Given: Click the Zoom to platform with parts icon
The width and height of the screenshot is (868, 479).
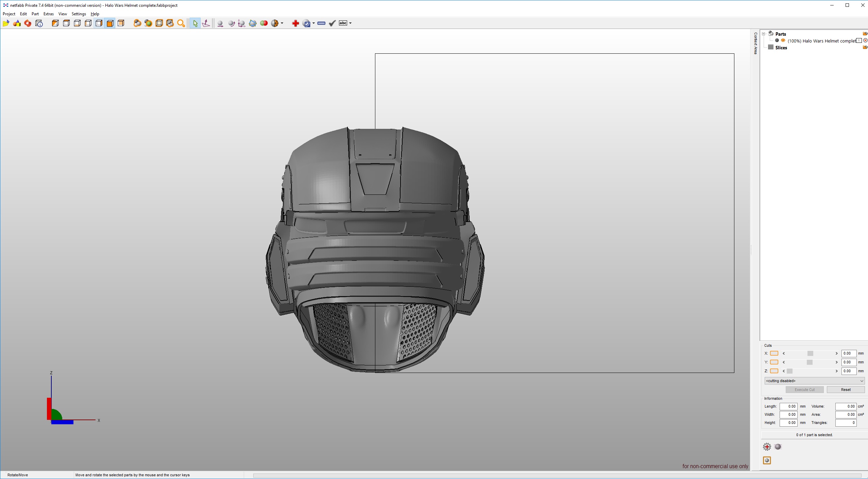Looking at the screenshot, I should [170, 23].
